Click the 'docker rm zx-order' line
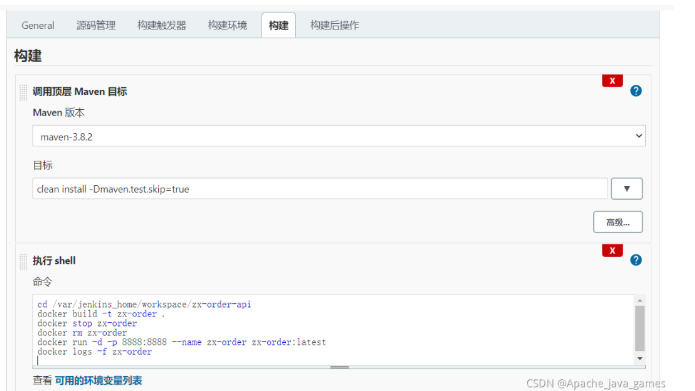 point(82,332)
